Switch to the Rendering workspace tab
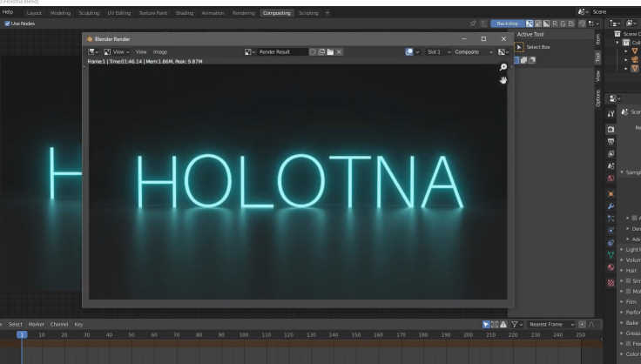The width and height of the screenshot is (641, 364). click(244, 13)
